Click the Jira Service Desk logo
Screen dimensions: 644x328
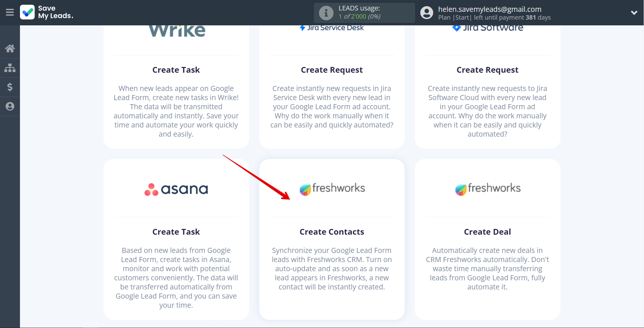[332, 28]
